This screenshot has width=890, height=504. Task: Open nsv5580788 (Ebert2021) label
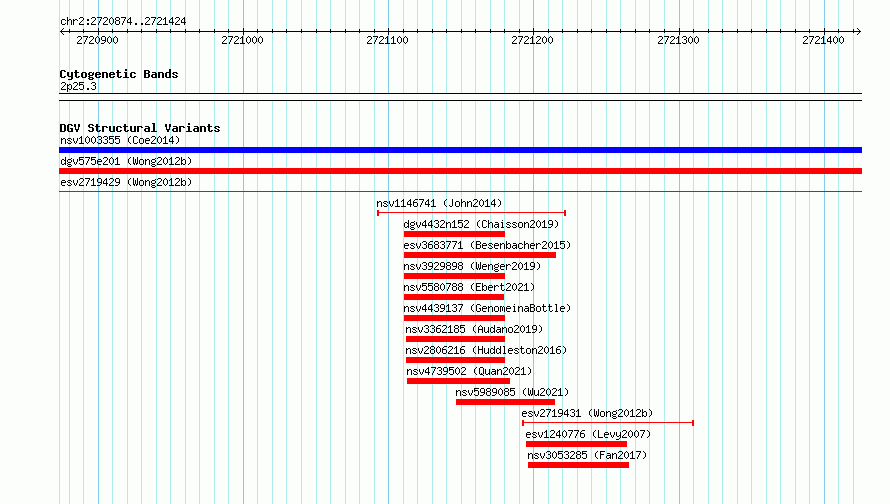(x=469, y=287)
